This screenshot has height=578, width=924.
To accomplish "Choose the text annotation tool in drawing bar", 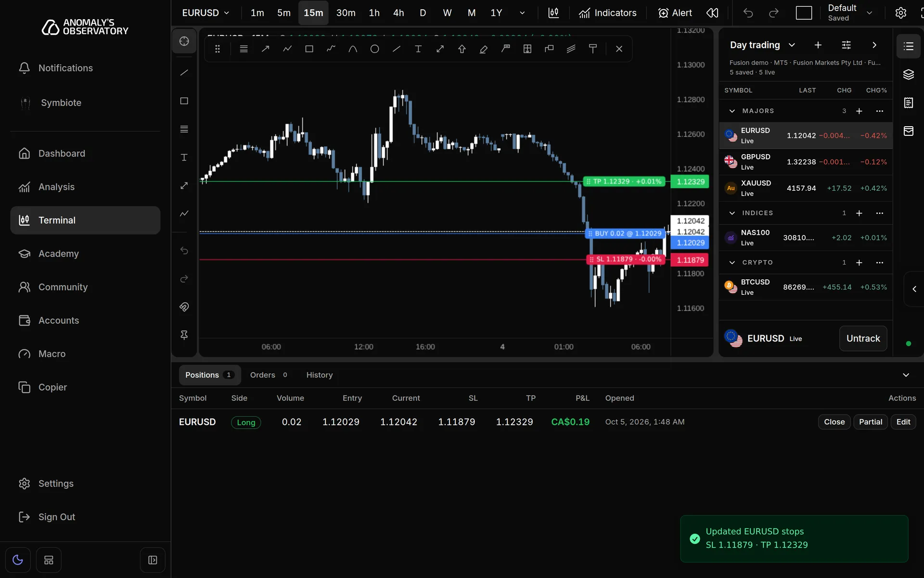I will (418, 49).
